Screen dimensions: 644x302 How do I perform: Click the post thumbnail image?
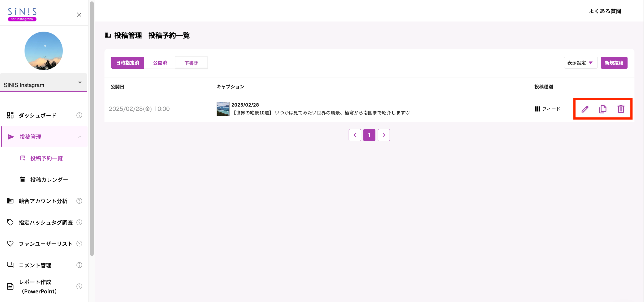223,109
